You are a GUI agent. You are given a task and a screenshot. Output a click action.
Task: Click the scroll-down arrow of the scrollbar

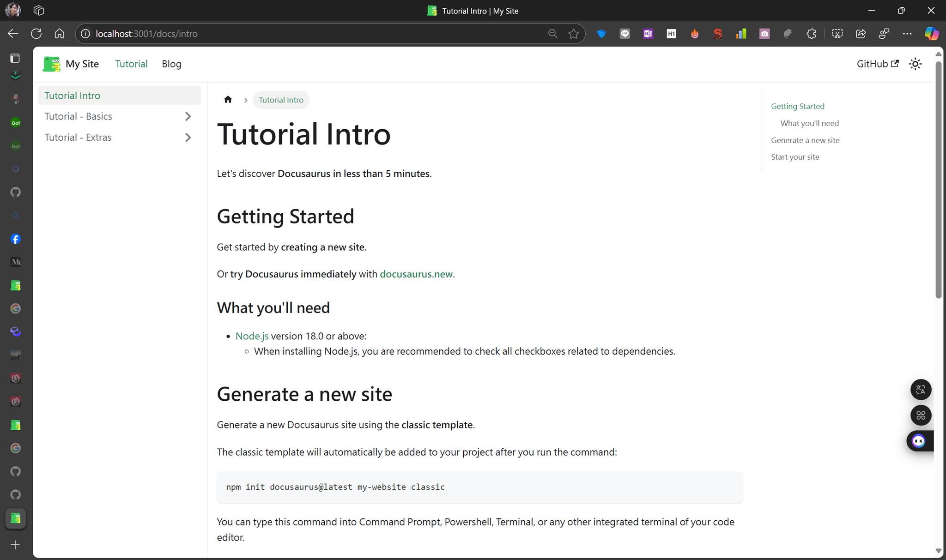938,551
